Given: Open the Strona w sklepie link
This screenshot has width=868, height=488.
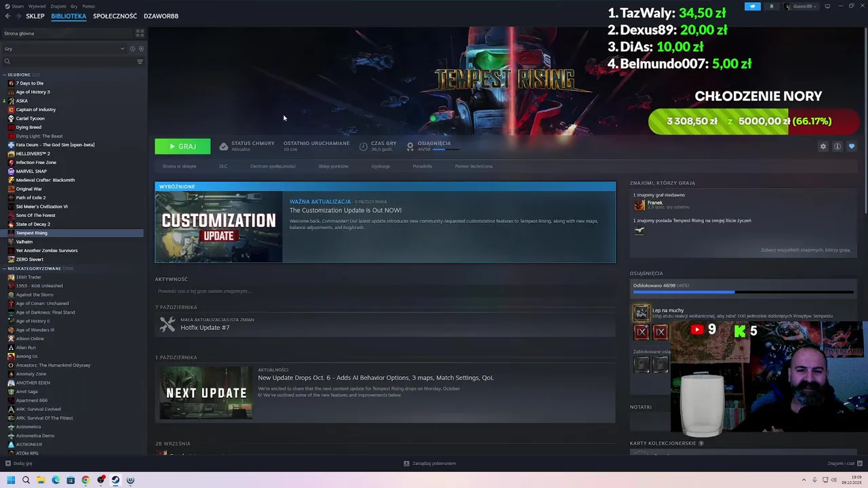Looking at the screenshot, I should tap(179, 166).
